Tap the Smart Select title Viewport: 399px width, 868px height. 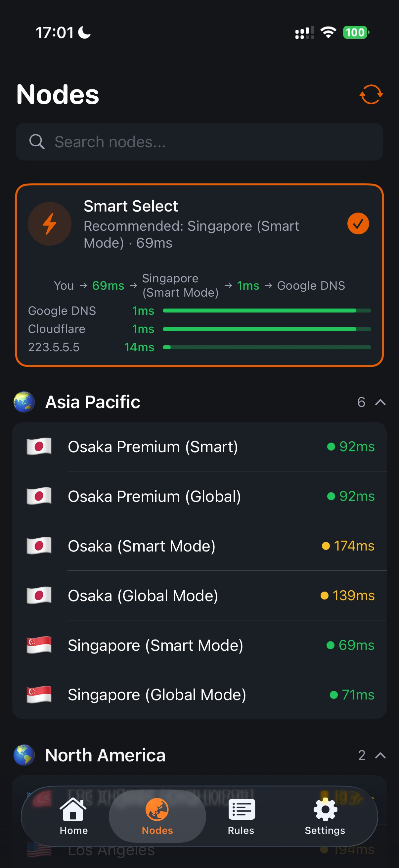pyautogui.click(x=131, y=206)
